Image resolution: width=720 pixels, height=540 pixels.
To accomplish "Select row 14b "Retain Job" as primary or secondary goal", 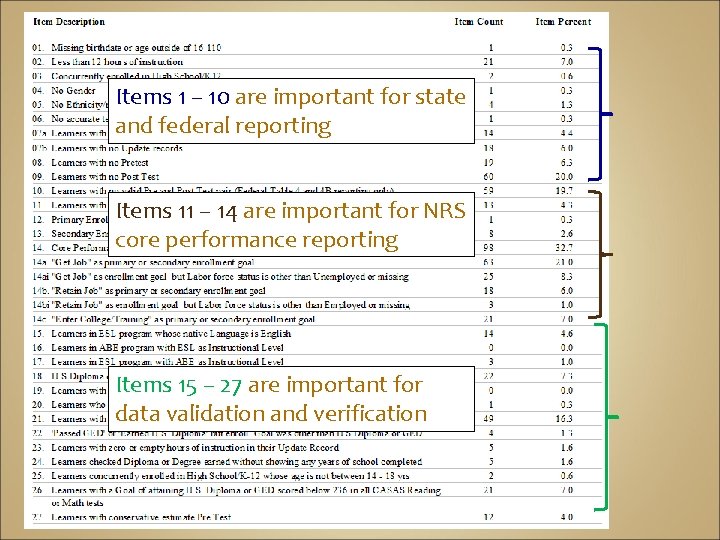I will tap(317, 291).
